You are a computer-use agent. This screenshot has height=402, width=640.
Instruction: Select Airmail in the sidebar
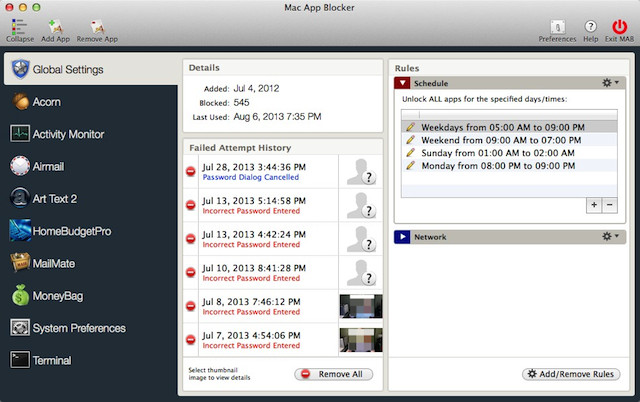[x=91, y=166]
